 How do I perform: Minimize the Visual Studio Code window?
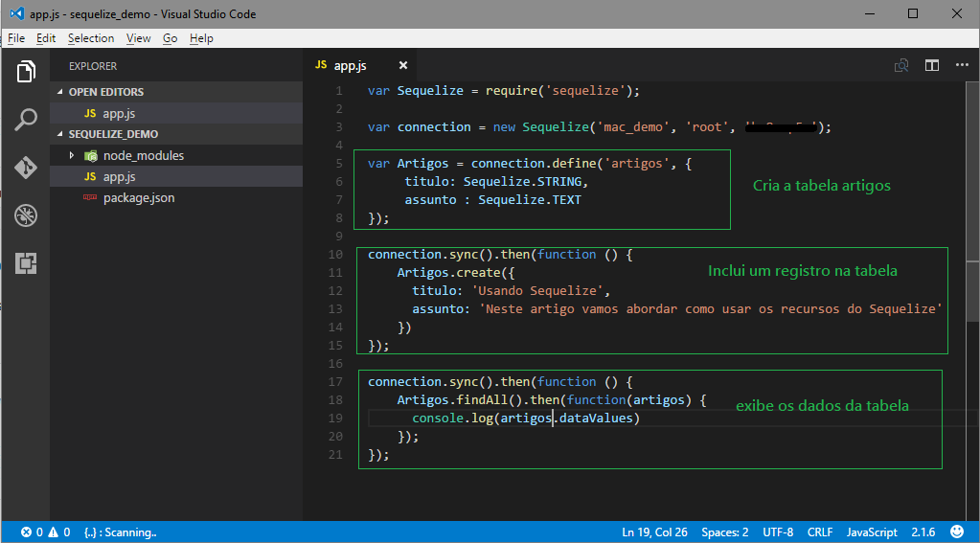[x=870, y=13]
